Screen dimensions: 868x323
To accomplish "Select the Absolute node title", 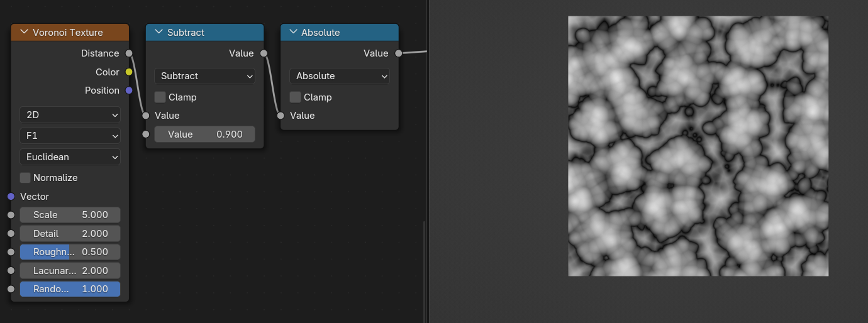I will 321,33.
